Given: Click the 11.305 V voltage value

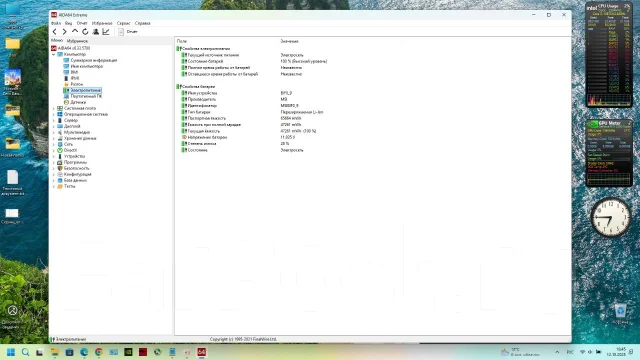Looking at the screenshot, I should point(287,138).
